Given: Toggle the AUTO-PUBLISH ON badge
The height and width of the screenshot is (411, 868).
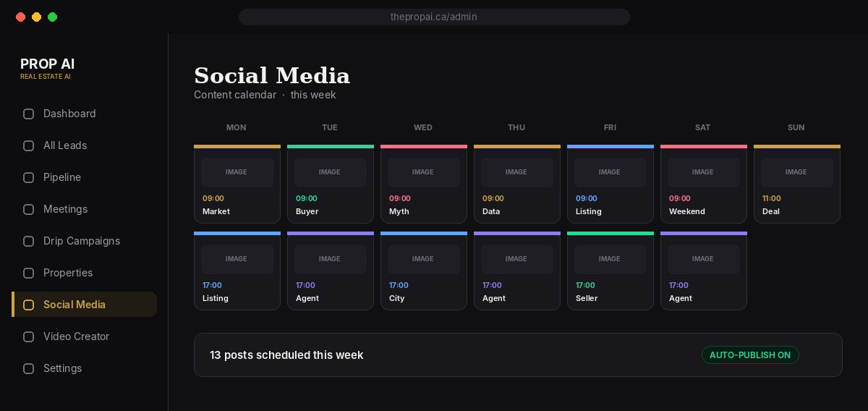Looking at the screenshot, I should coord(750,355).
